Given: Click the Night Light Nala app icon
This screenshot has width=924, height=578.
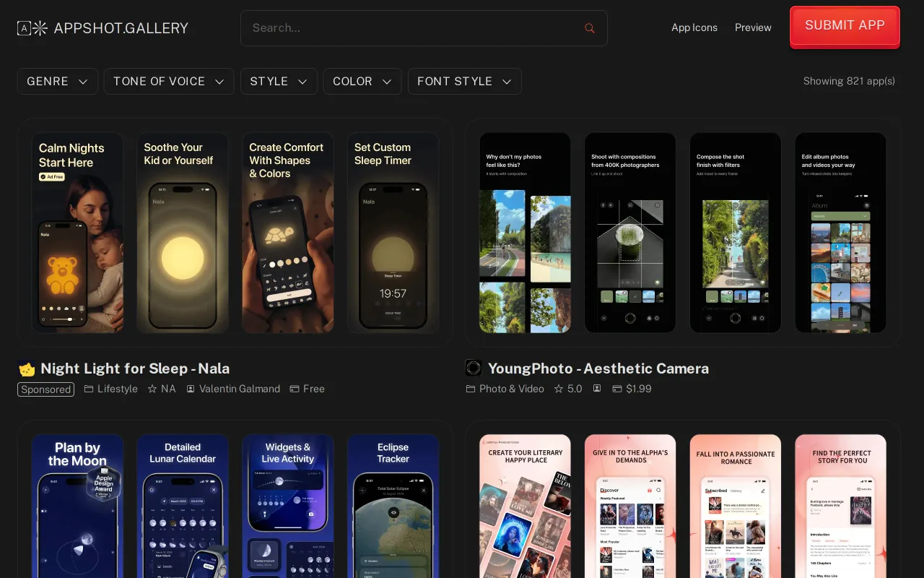Looking at the screenshot, I should [x=26, y=368].
